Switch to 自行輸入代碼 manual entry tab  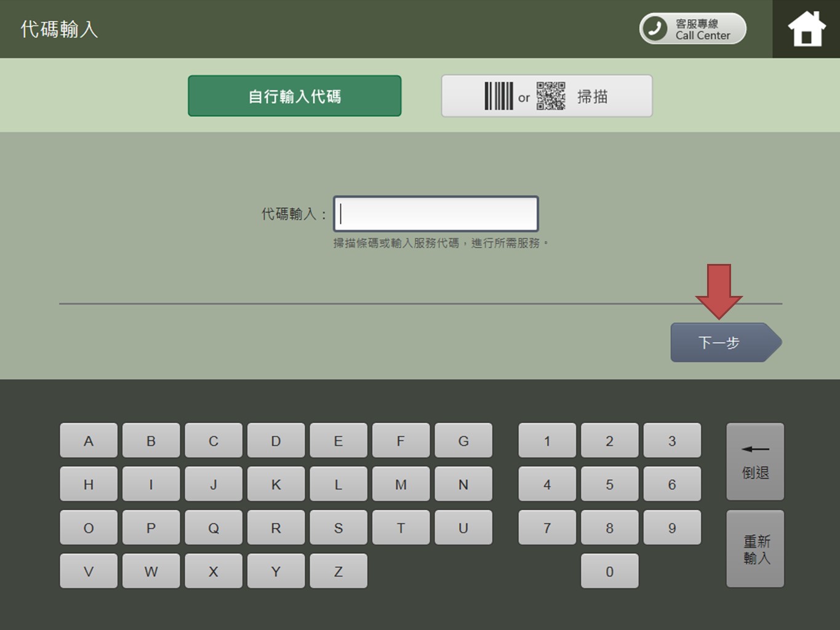294,96
